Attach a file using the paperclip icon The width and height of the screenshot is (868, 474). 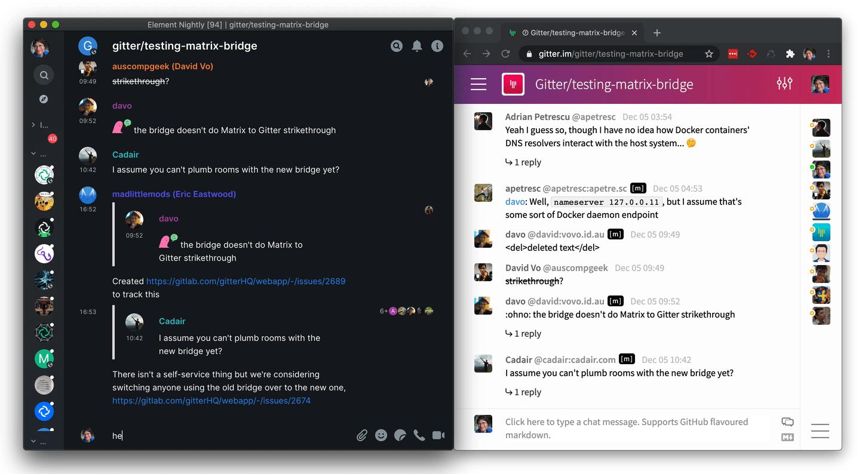pyautogui.click(x=361, y=435)
